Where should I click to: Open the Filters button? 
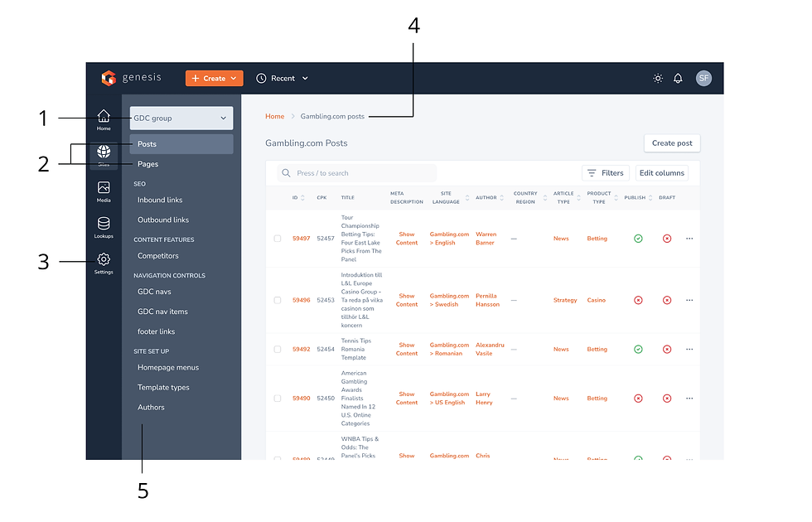pyautogui.click(x=606, y=173)
